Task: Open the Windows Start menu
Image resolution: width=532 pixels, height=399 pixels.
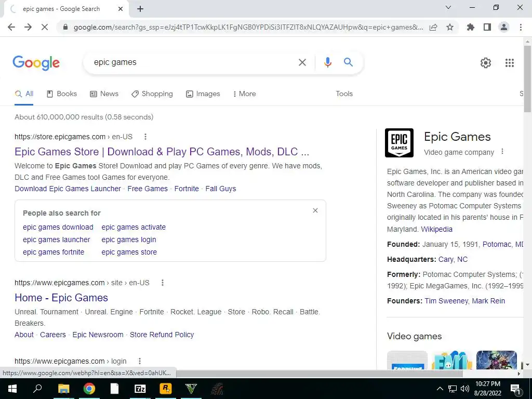Action: click(x=12, y=389)
